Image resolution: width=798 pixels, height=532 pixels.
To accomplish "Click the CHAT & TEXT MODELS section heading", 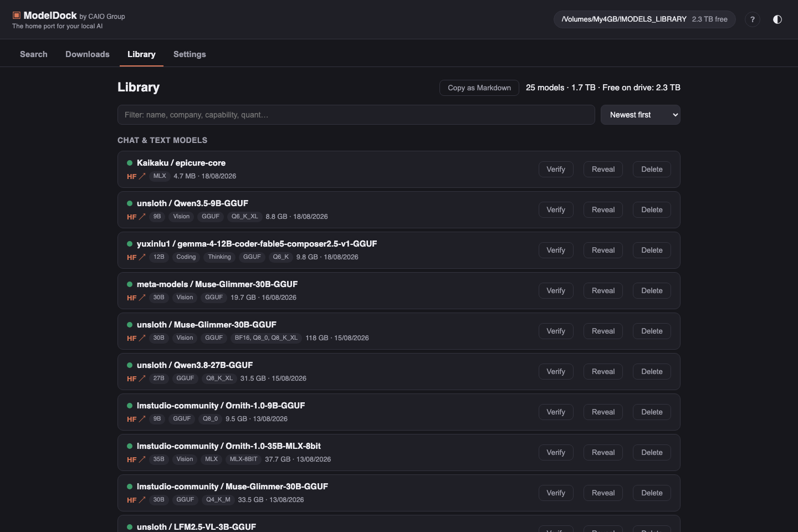I will (x=162, y=140).
